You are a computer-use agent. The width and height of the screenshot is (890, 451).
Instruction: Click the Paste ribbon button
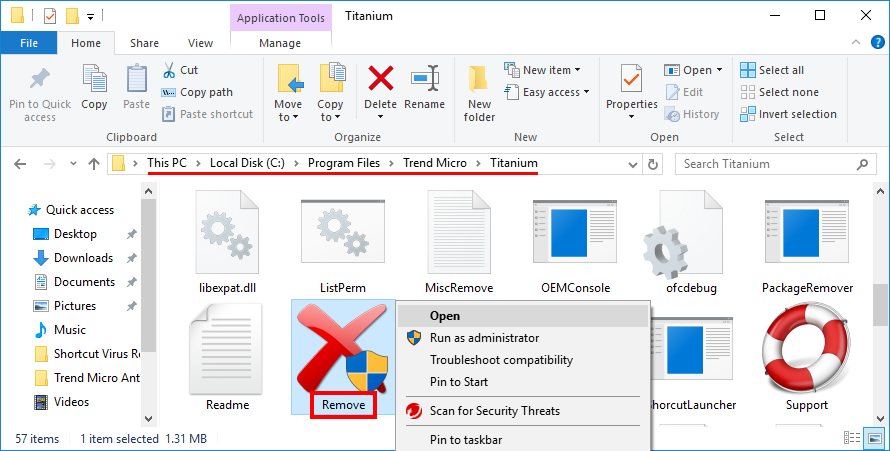coord(136,87)
